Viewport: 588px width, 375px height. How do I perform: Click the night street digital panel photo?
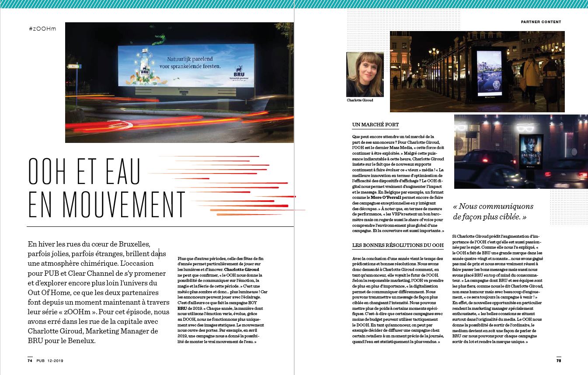(x=477, y=72)
